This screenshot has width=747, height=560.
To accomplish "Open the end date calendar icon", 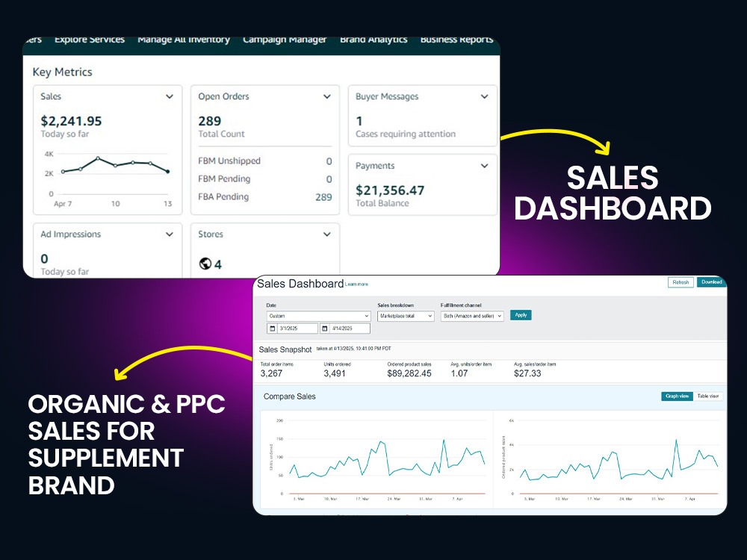I will [324, 329].
